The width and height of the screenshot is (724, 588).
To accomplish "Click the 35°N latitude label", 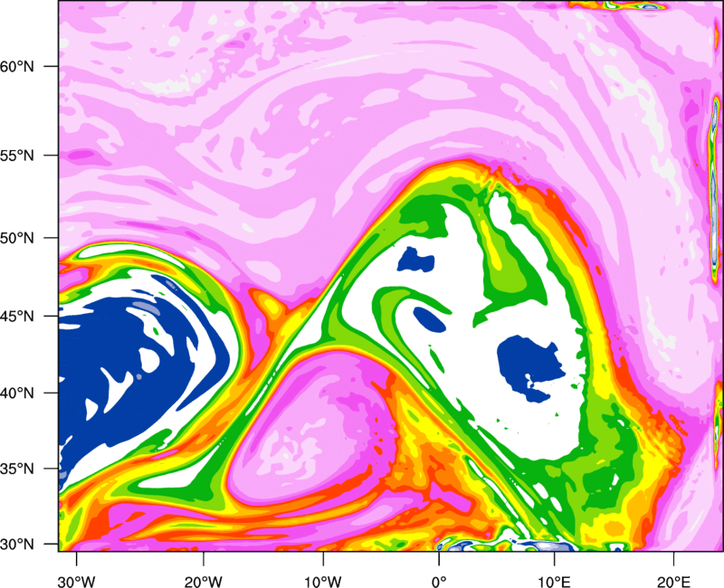I will [x=17, y=469].
